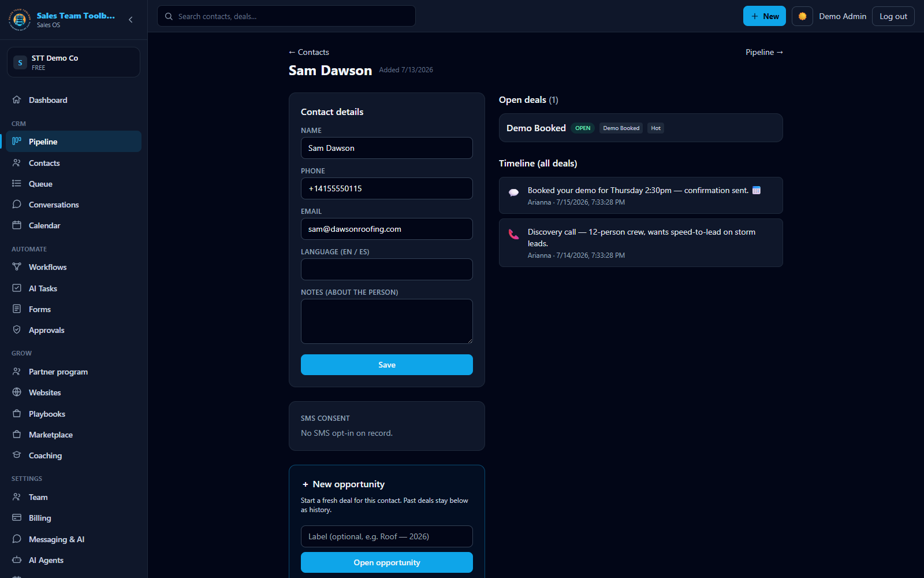Go back via the Contacts link
This screenshot has width=924, height=578.
tap(309, 52)
